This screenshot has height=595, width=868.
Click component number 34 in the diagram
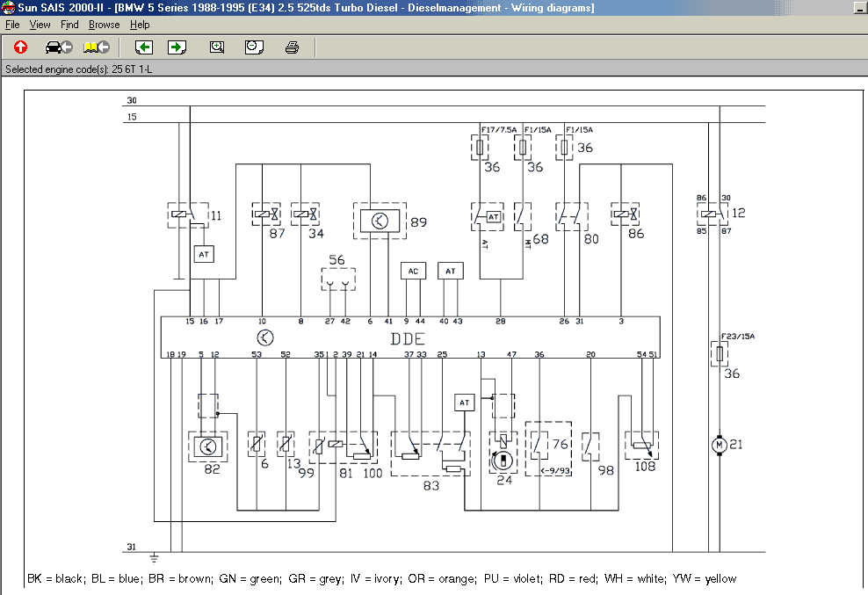(316, 234)
